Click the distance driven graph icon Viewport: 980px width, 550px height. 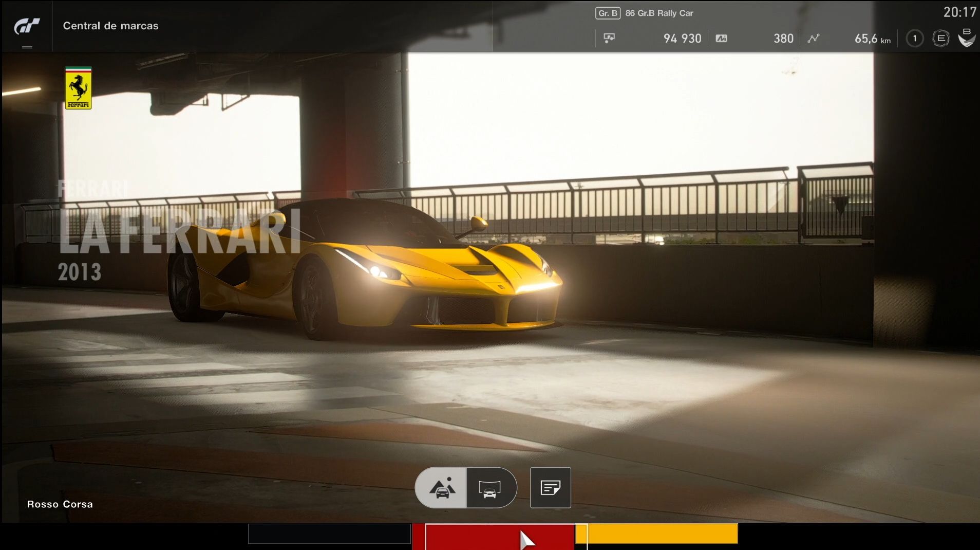pos(813,38)
